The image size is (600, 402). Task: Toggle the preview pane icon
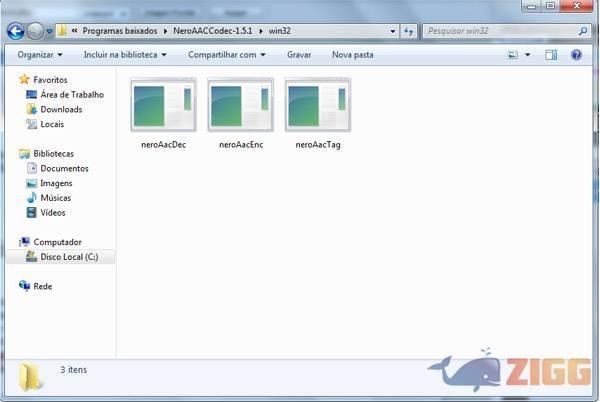click(551, 55)
